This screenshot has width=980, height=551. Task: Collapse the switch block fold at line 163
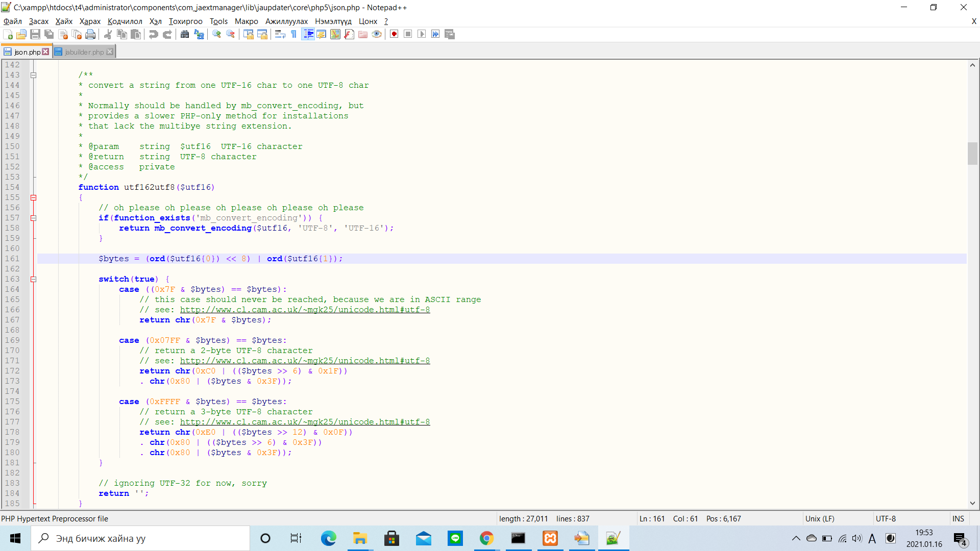click(34, 279)
